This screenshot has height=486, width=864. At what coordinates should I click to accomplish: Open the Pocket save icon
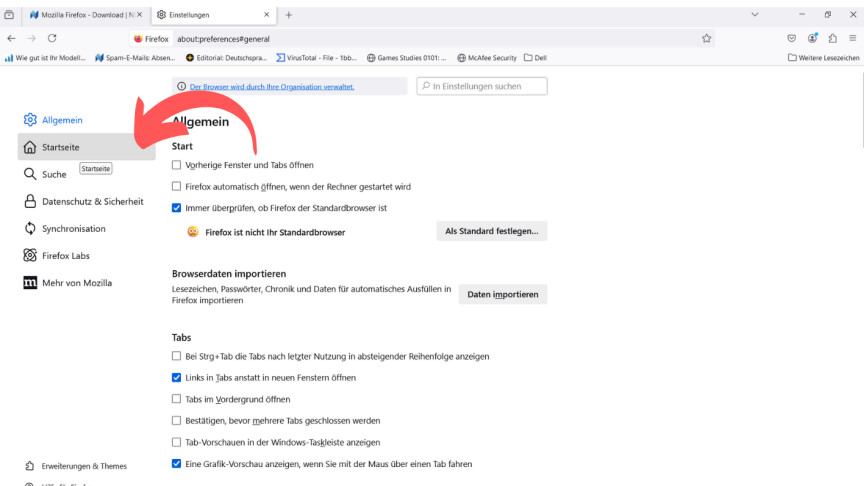791,39
